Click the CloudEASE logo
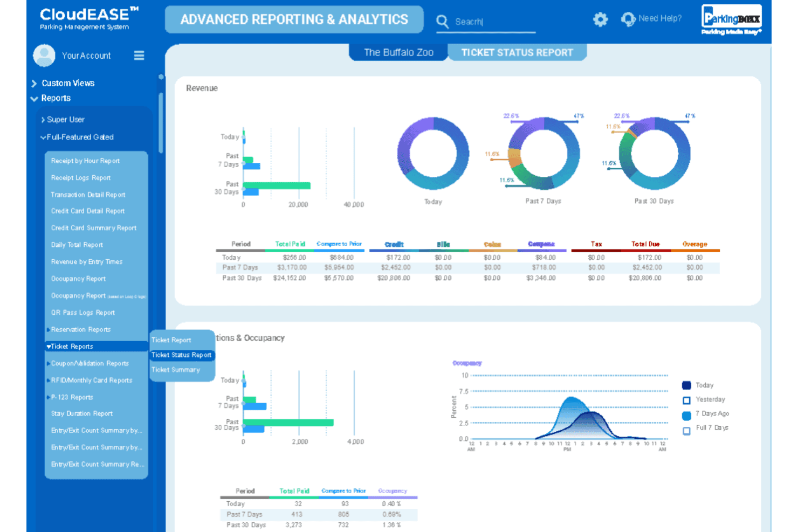 (x=89, y=18)
